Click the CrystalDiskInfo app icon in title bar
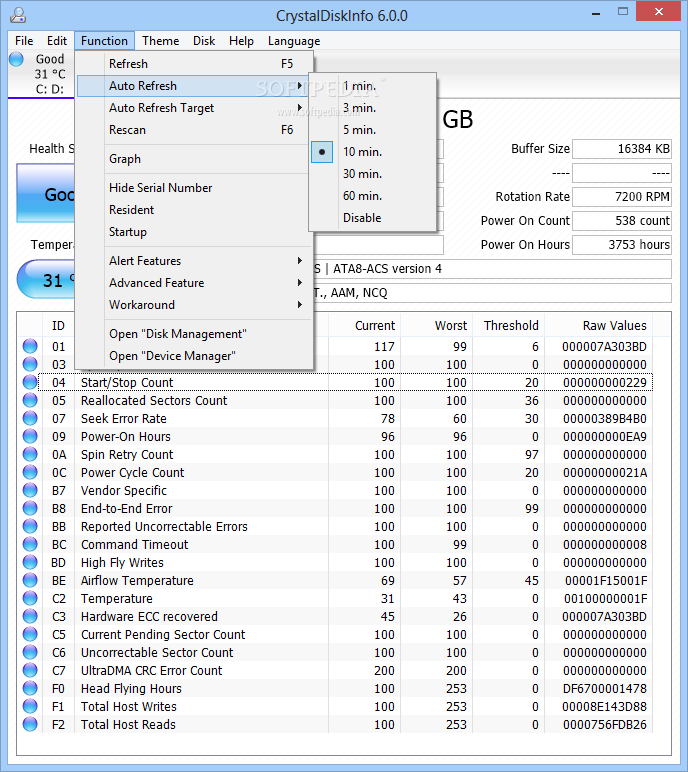 18,15
